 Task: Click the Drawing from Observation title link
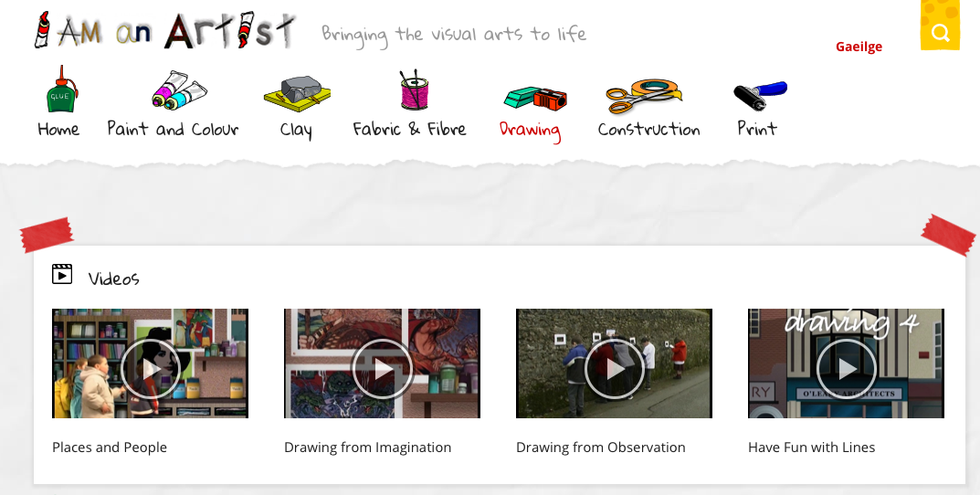601,448
